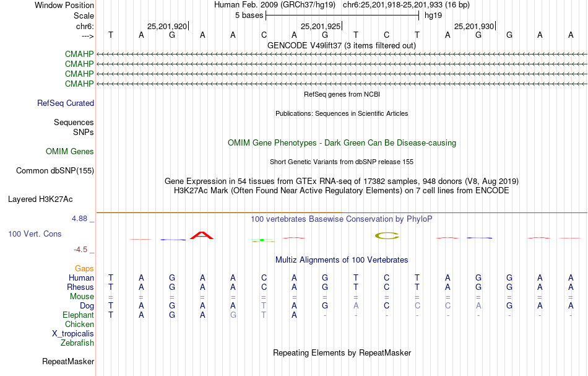Click the chr6: label
The height and width of the screenshot is (376, 588).
(x=85, y=26)
